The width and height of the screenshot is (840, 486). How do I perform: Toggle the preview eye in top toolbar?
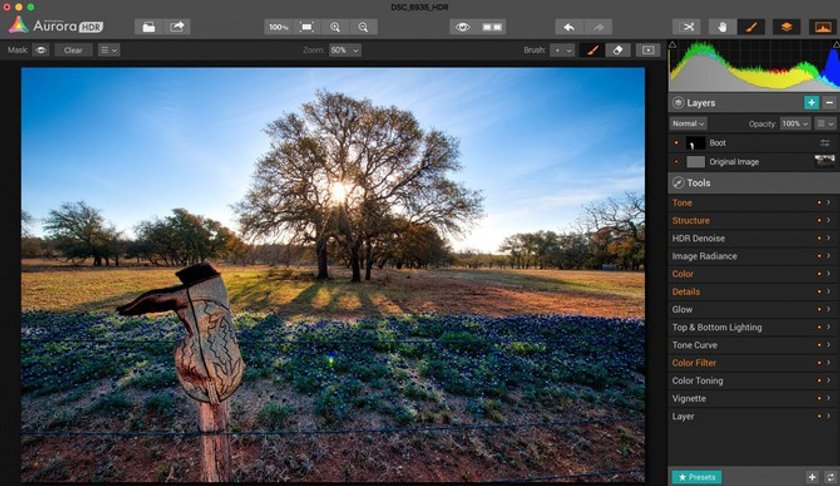pos(463,27)
